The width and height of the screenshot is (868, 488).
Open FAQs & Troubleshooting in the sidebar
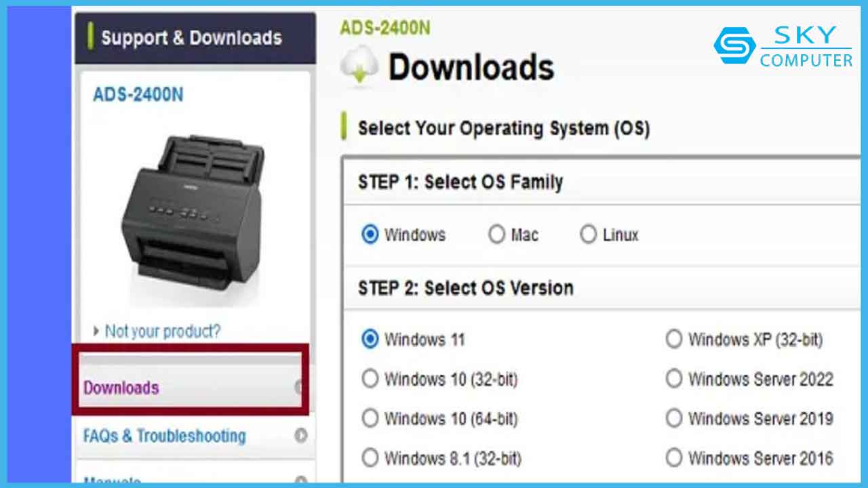pos(195,436)
